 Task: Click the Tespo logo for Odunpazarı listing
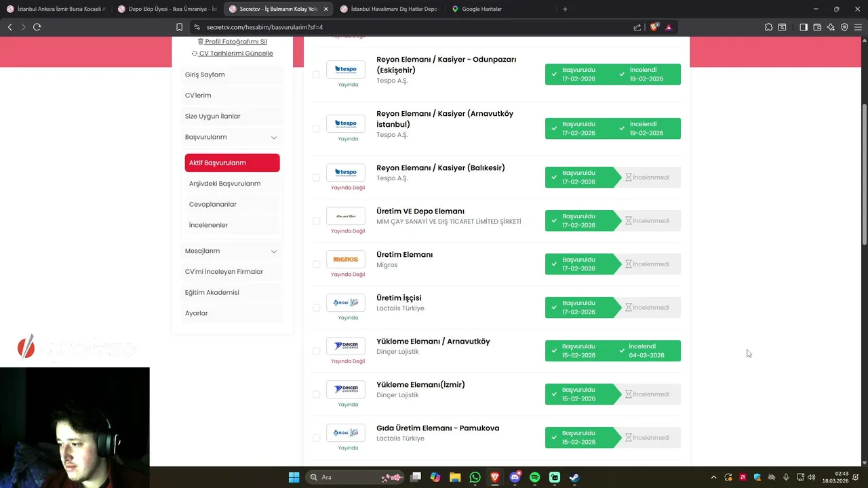click(x=346, y=69)
